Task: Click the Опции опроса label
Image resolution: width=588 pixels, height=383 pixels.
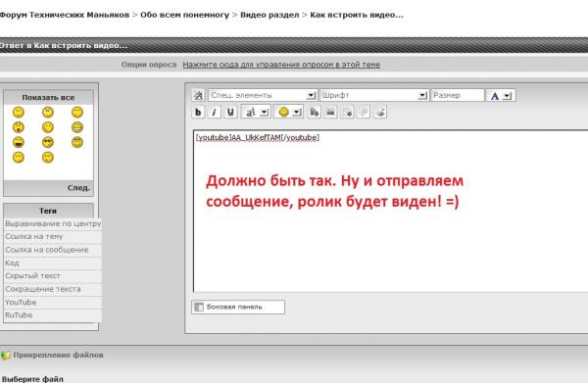Action: pos(149,65)
